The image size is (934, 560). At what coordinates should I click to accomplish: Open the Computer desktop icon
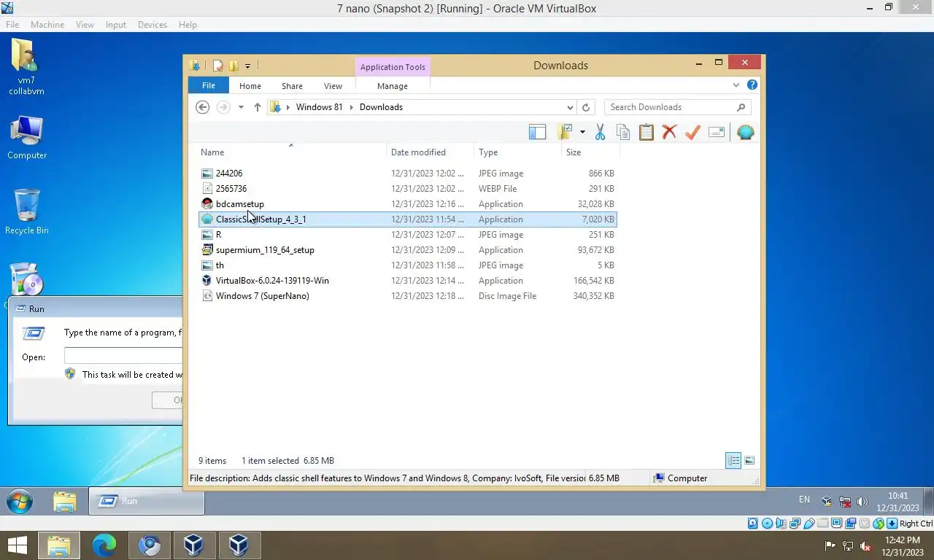coord(26,137)
